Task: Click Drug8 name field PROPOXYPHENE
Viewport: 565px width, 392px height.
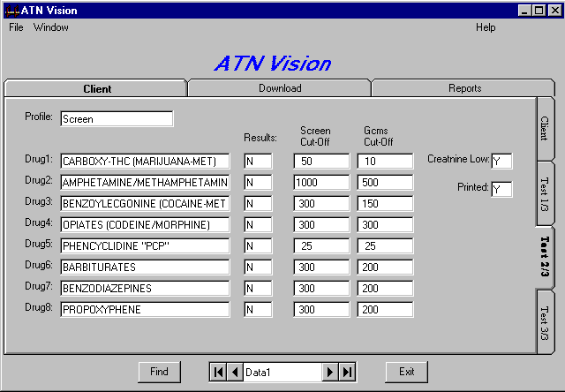Action: (x=145, y=310)
